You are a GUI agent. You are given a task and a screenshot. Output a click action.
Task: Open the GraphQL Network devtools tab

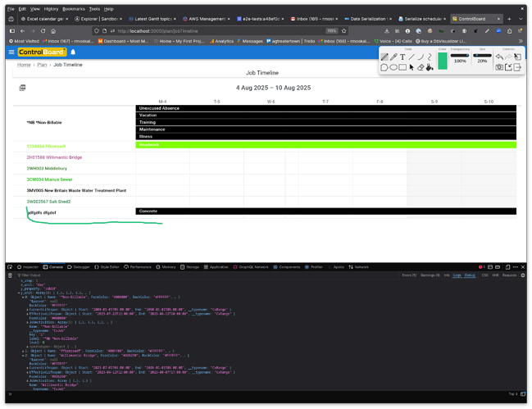[x=251, y=267]
